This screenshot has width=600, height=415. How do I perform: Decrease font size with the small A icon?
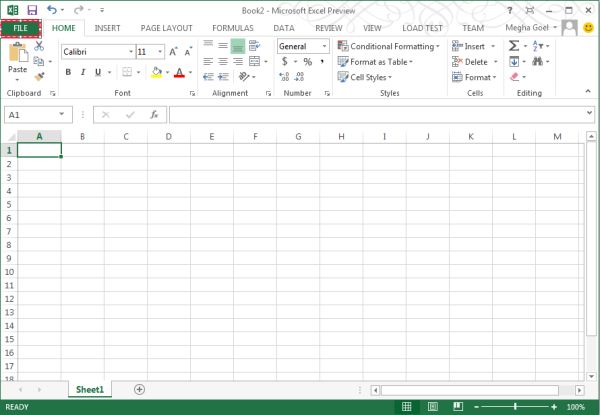[188, 52]
